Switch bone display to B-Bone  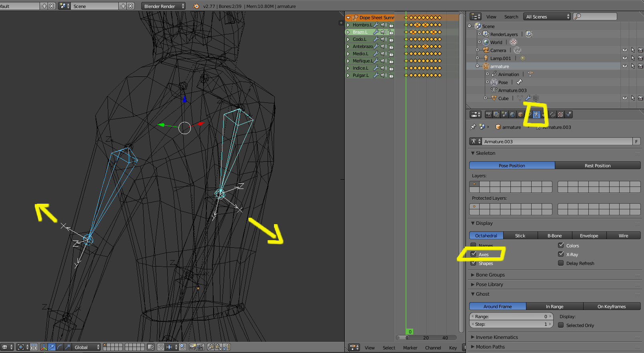click(554, 236)
